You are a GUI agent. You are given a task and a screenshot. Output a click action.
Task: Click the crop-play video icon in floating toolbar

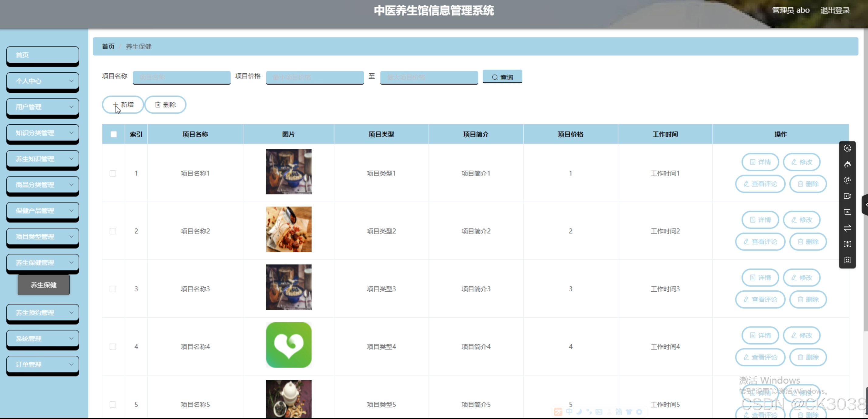847,212
